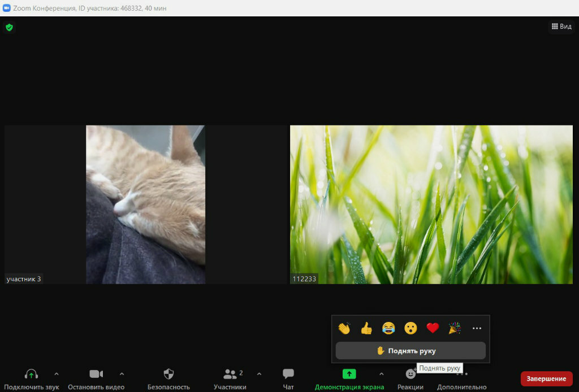The height and width of the screenshot is (392, 579).
Task: Send the thumbs up reaction
Action: click(x=366, y=328)
